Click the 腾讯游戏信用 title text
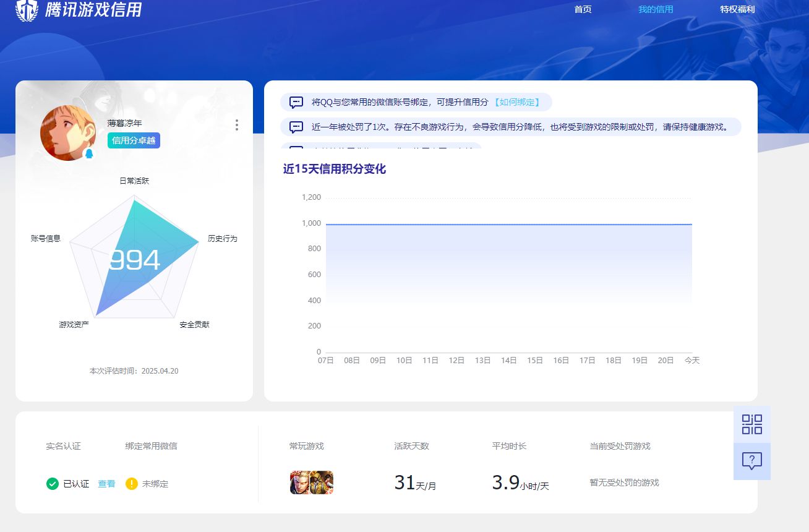Viewport: 809px width, 532px height. click(x=93, y=9)
